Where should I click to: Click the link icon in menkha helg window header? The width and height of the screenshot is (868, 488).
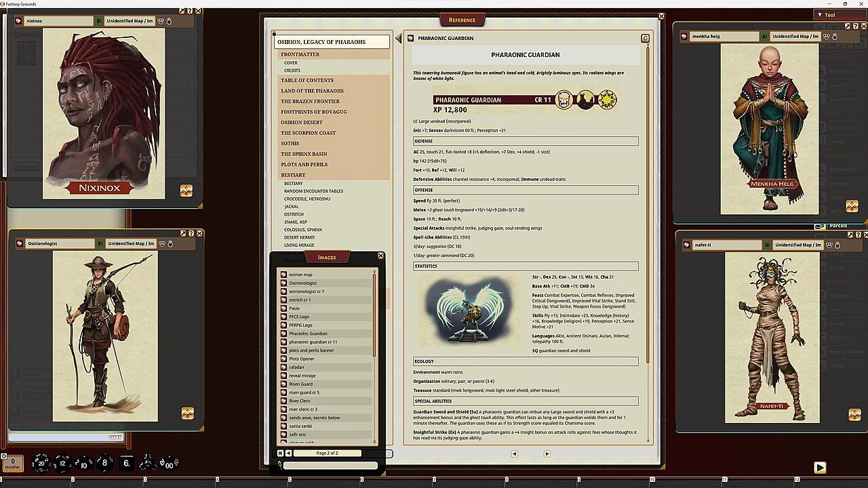point(684,36)
